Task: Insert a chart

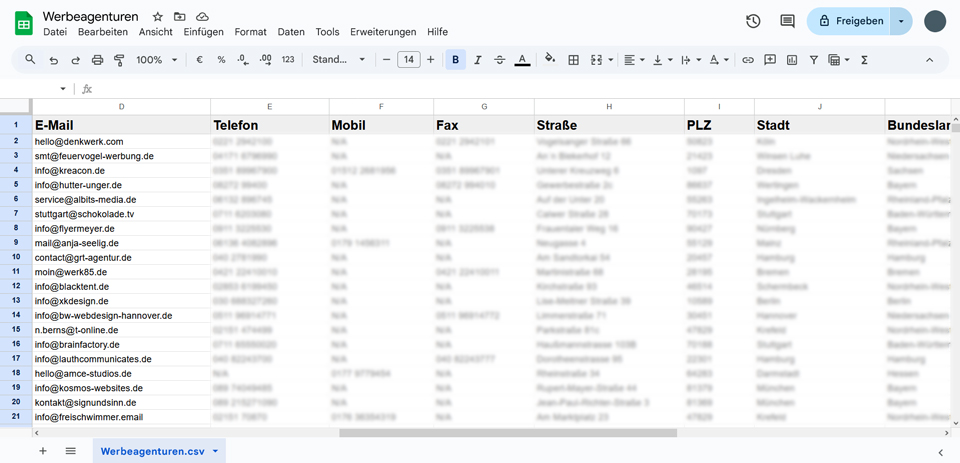Action: coord(792,60)
